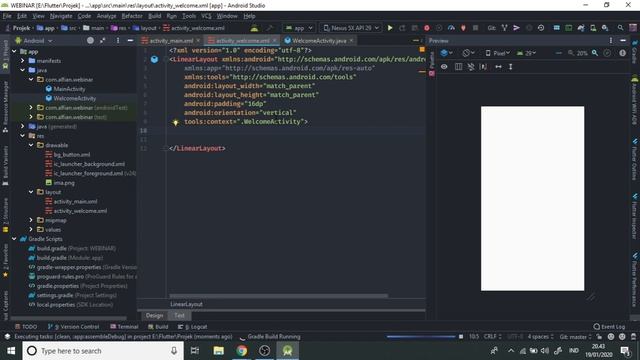
Task: Open the TODO tool window
Action: point(26,327)
